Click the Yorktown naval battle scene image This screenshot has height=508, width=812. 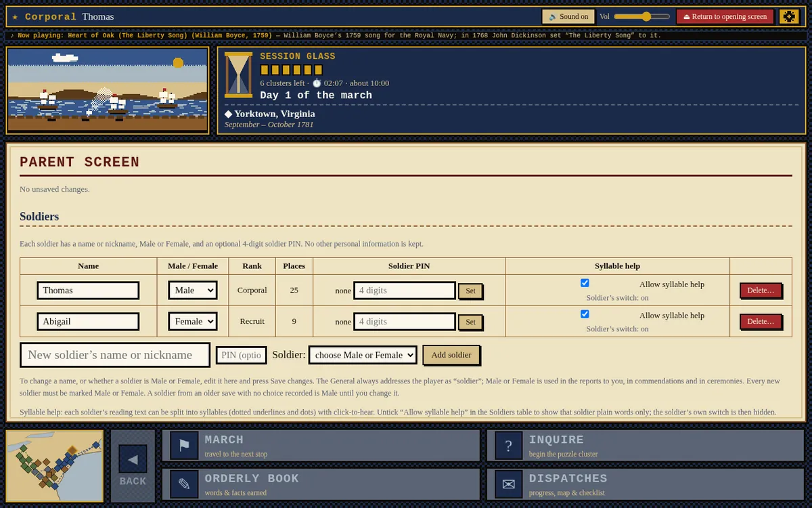[x=108, y=90]
